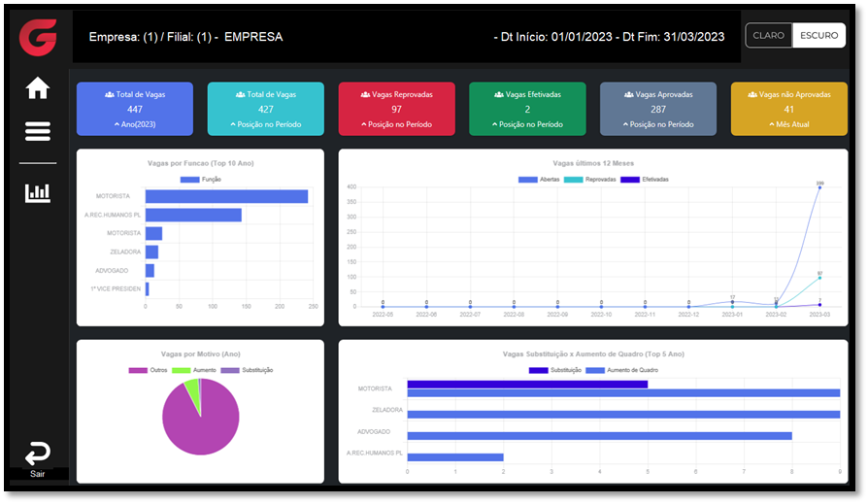Toggle Efetivadas series legend
Screen dimensions: 868x504
pyautogui.click(x=645, y=180)
